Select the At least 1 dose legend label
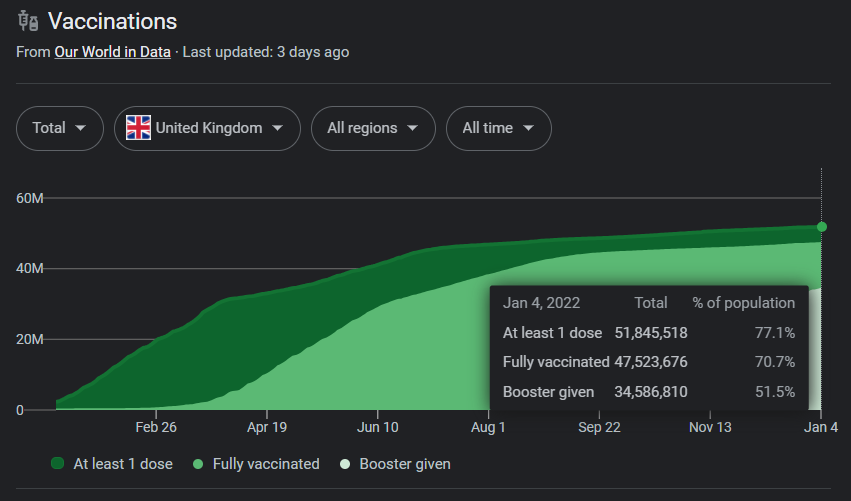The height and width of the screenshot is (501, 851). [123, 464]
